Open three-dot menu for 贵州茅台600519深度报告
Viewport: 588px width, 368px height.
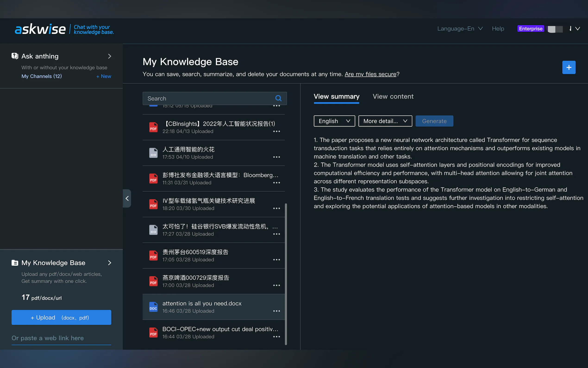[x=276, y=260]
